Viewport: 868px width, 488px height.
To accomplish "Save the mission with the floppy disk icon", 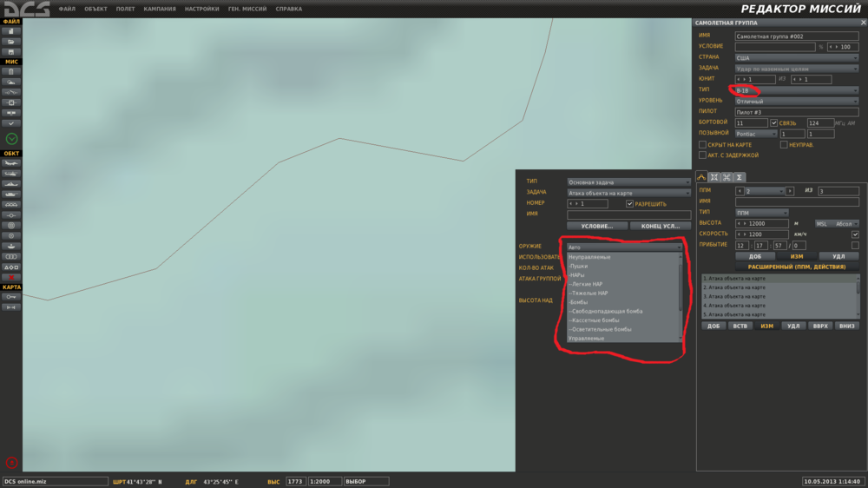I will coord(11,52).
